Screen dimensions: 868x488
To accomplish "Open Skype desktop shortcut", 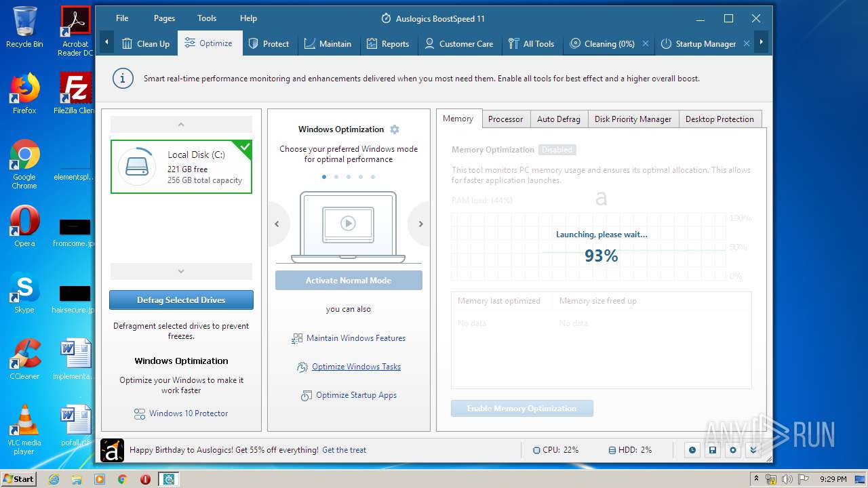I will pyautogui.click(x=24, y=293).
